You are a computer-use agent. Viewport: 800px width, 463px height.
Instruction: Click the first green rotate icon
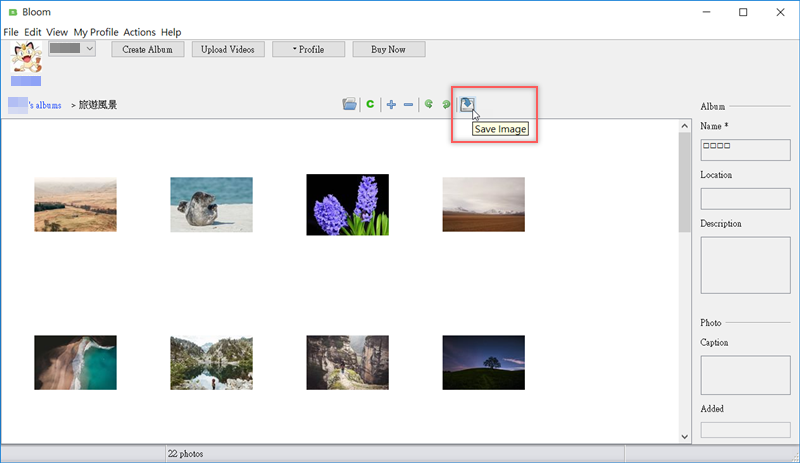click(429, 104)
